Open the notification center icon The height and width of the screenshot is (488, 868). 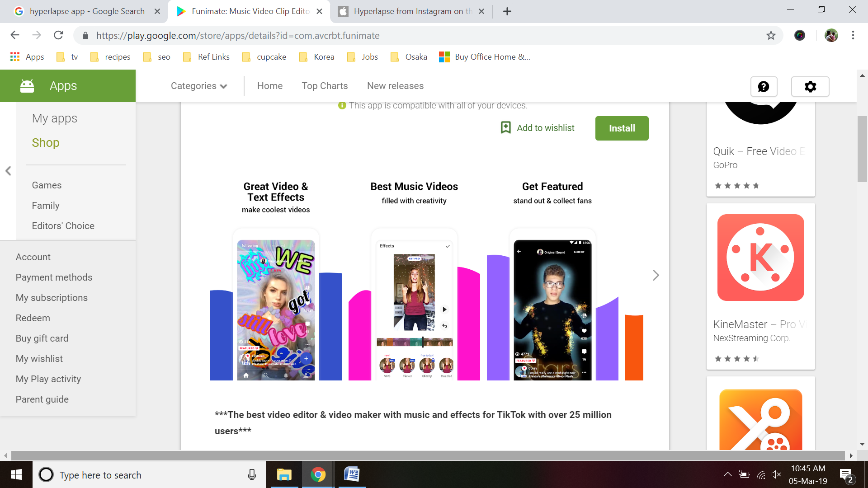[846, 475]
